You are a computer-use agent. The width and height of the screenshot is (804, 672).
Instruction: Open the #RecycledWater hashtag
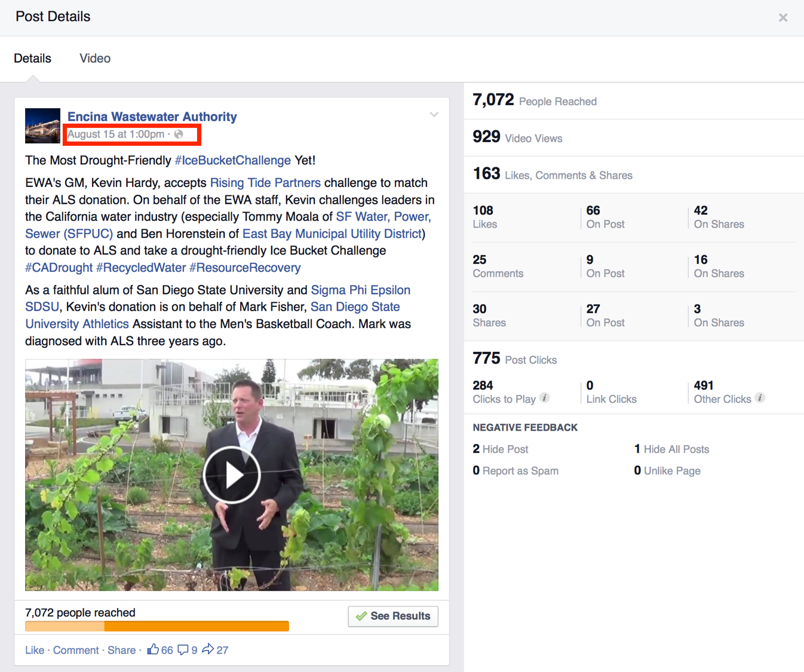click(x=141, y=268)
